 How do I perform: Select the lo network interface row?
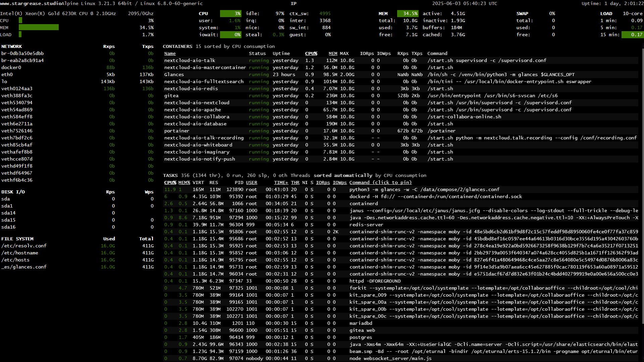[x=77, y=82]
